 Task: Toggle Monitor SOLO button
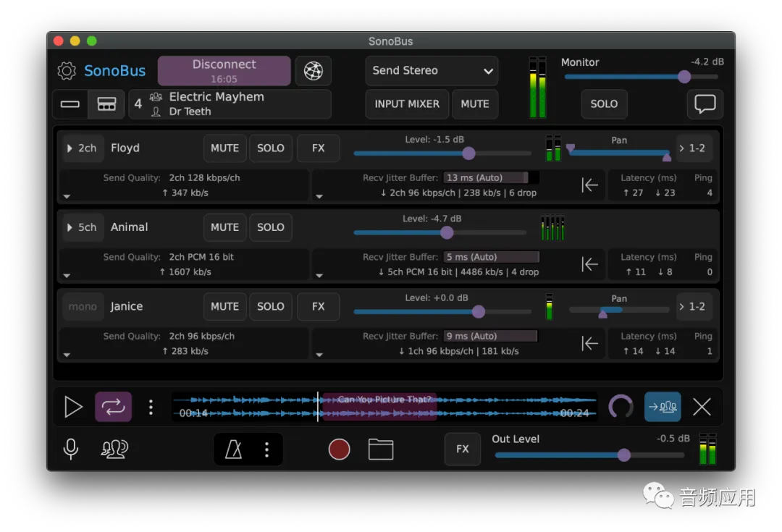[x=604, y=104]
